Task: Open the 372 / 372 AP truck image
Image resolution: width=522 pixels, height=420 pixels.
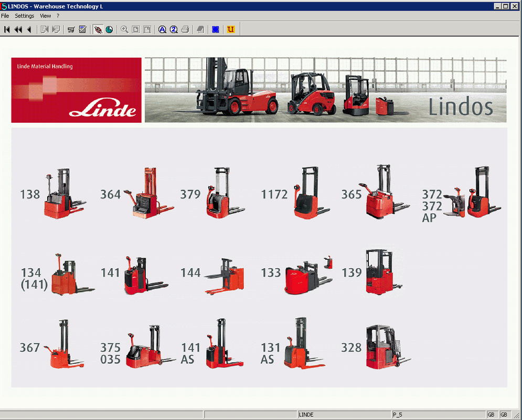Action: (x=472, y=192)
